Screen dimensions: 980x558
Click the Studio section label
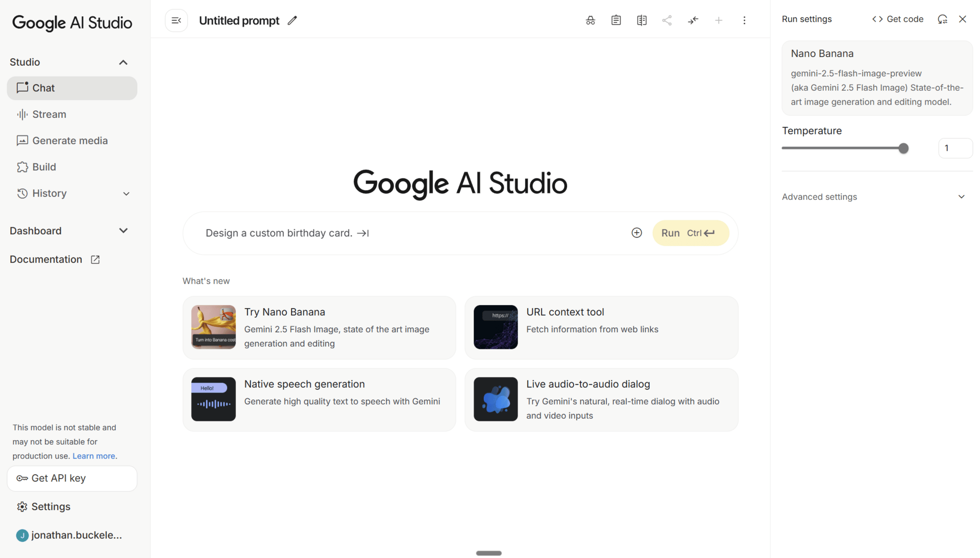(x=24, y=62)
